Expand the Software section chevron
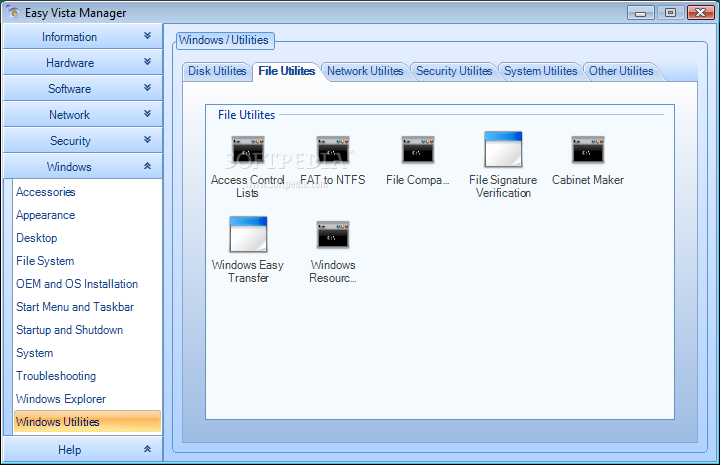This screenshot has width=720, height=465. click(x=147, y=87)
